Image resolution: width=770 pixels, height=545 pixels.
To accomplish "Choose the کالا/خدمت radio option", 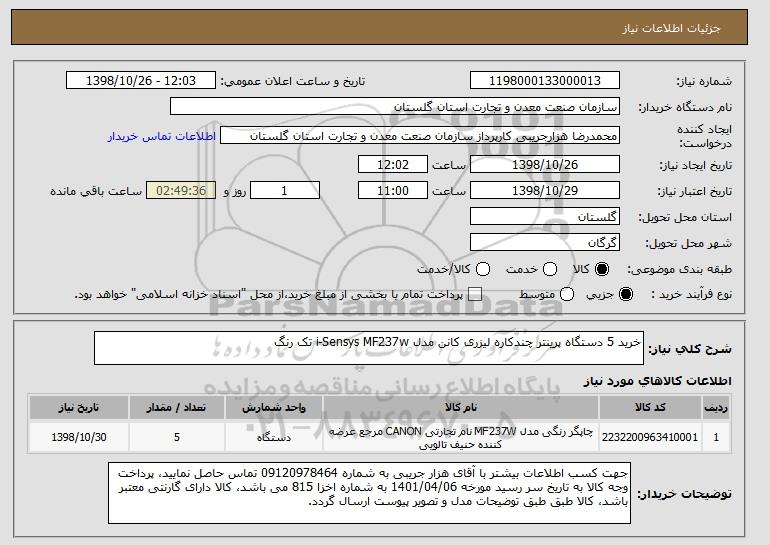I will point(483,269).
